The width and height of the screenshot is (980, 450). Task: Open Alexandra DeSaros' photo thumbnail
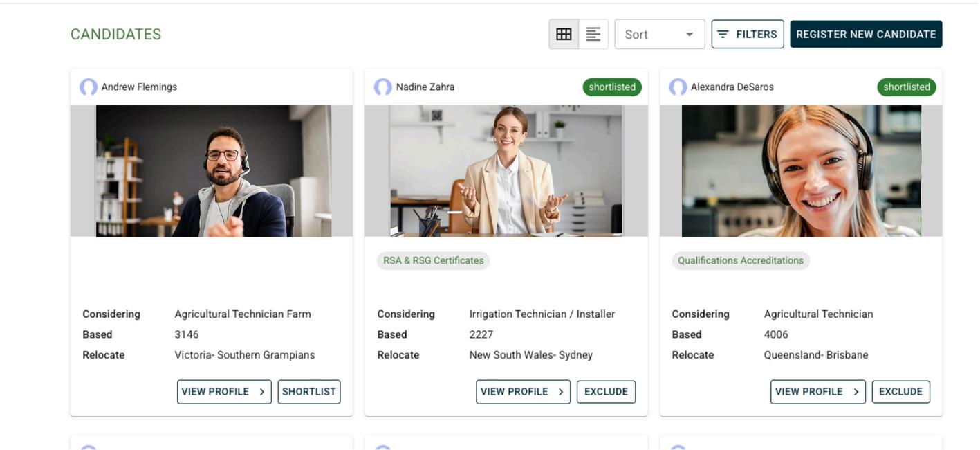point(801,171)
